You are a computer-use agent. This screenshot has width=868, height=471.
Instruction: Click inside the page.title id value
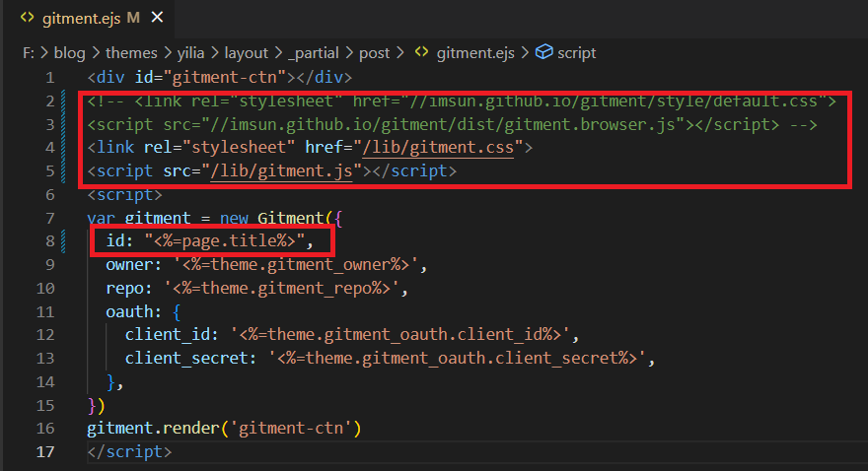[x=229, y=241]
